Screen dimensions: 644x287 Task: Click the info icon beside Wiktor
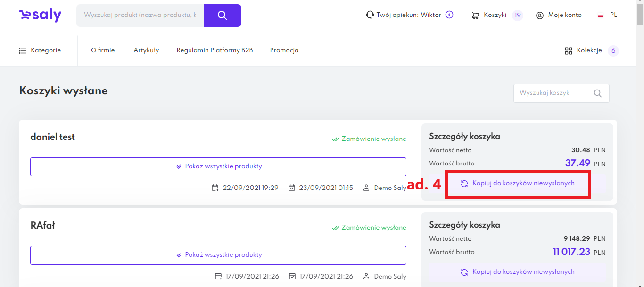pyautogui.click(x=449, y=15)
